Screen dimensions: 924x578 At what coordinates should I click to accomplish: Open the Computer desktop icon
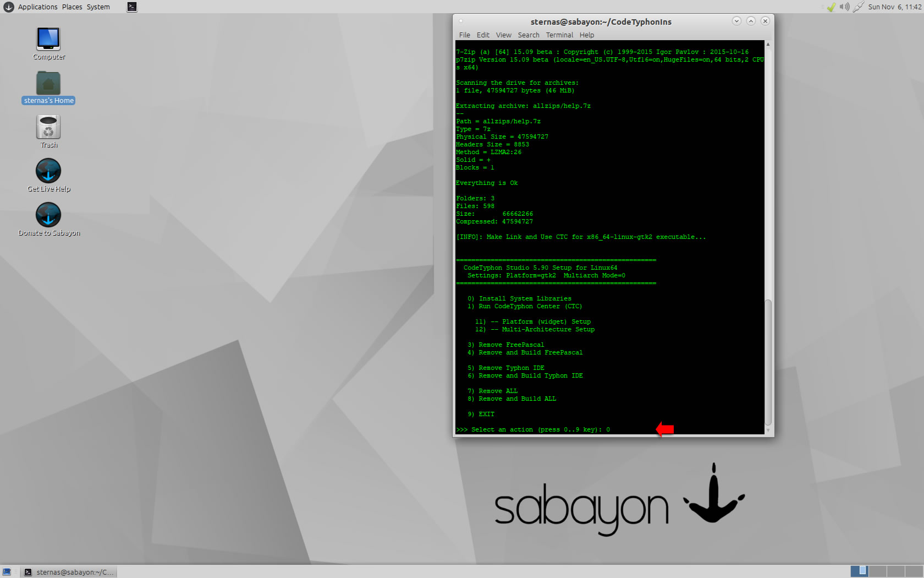tap(48, 43)
